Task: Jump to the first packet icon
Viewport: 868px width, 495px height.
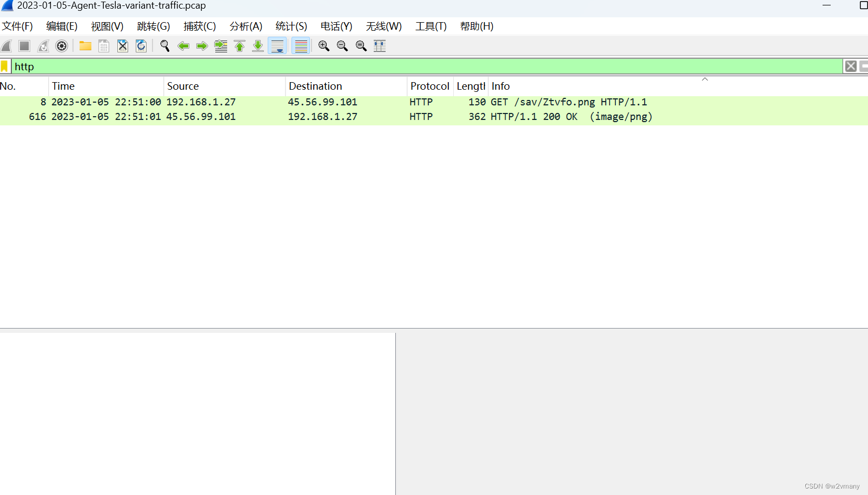Action: point(240,46)
